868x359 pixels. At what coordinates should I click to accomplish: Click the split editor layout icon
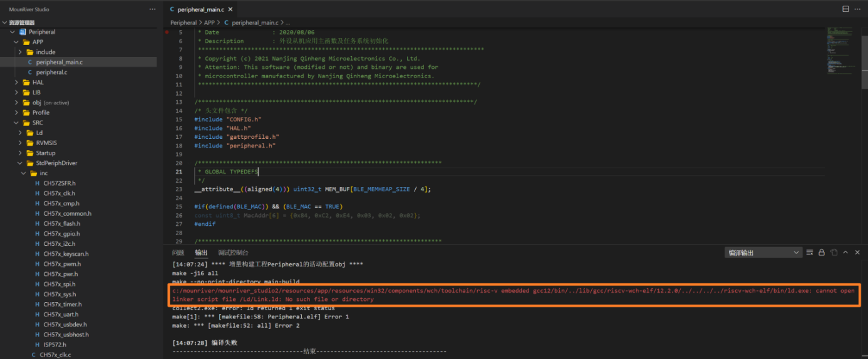[845, 9]
